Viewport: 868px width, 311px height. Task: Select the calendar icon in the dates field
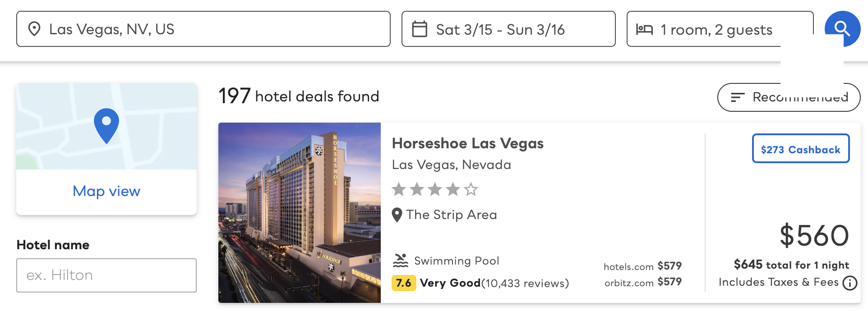click(x=420, y=28)
